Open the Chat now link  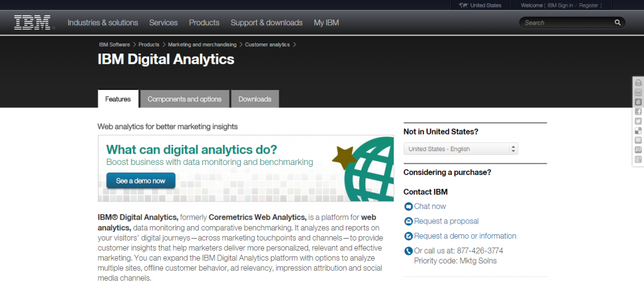coord(430,206)
